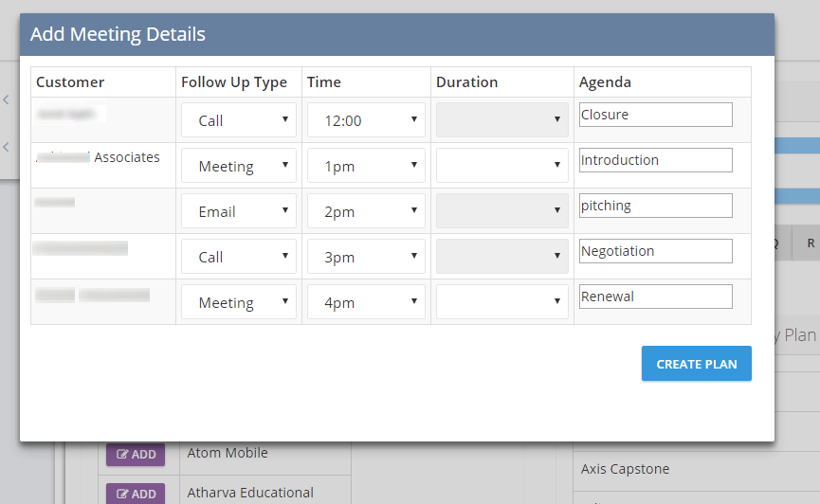Screen dimensions: 820x504
Task: Click the Introduction agenda text field
Action: (656, 160)
